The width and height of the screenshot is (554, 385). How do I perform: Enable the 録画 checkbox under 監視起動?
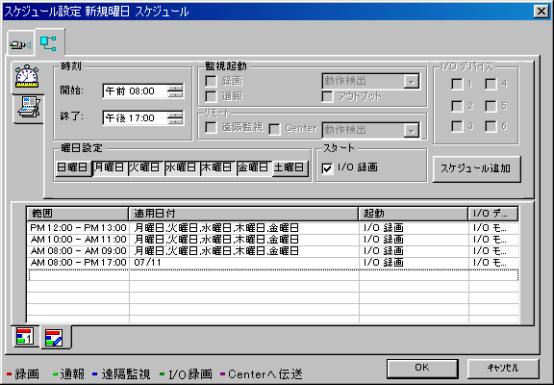211,81
